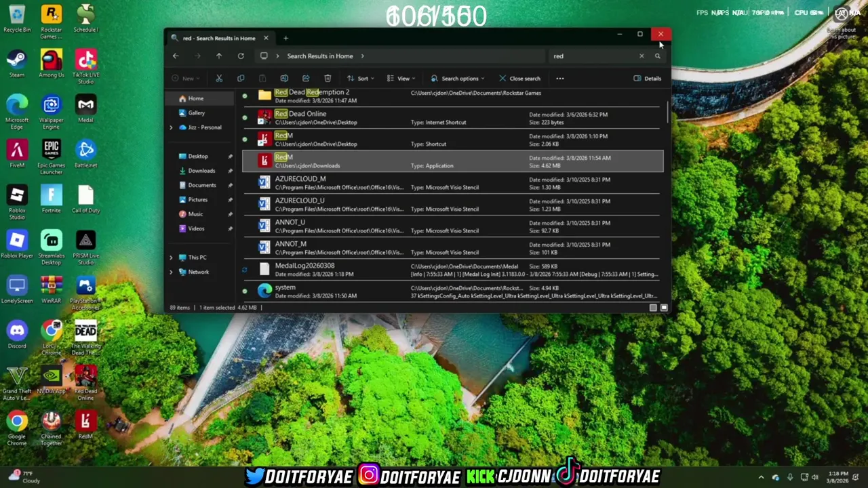The image size is (868, 488).
Task: Select the Medal desktop icon
Action: coord(85,108)
